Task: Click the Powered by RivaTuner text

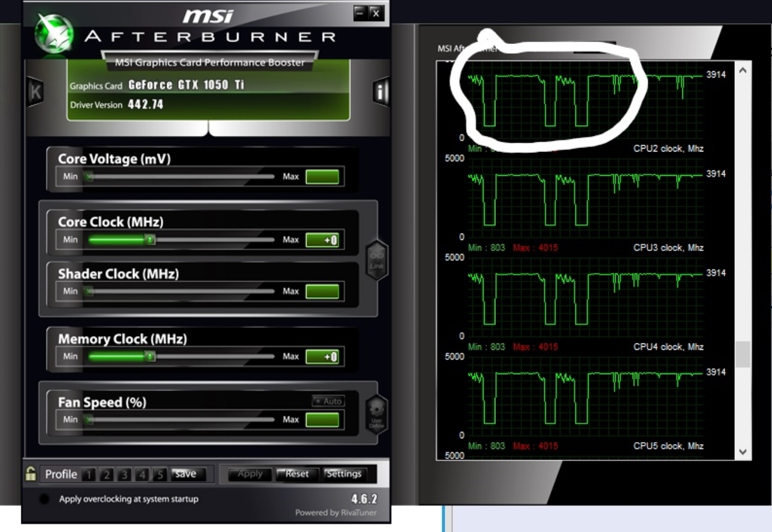Action: (336, 513)
